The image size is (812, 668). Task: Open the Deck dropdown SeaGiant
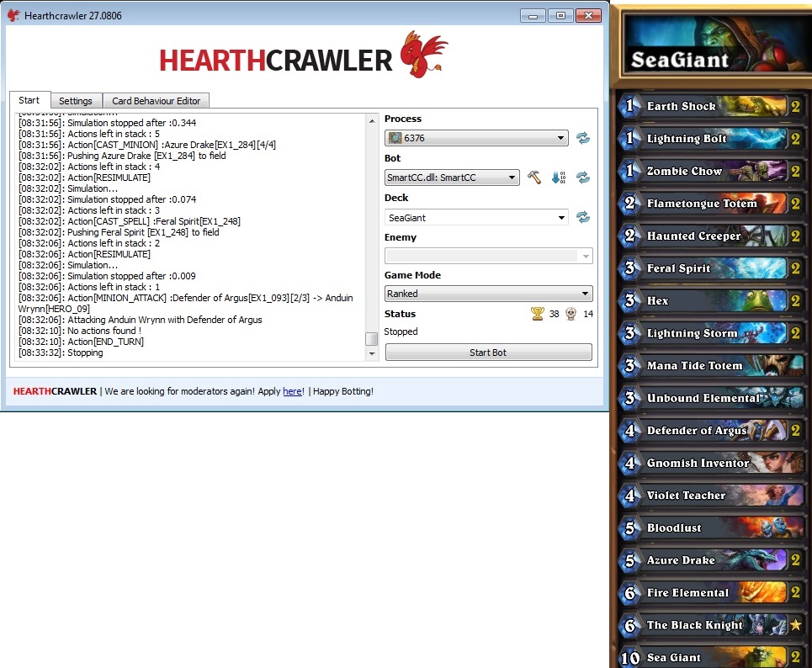pos(476,218)
